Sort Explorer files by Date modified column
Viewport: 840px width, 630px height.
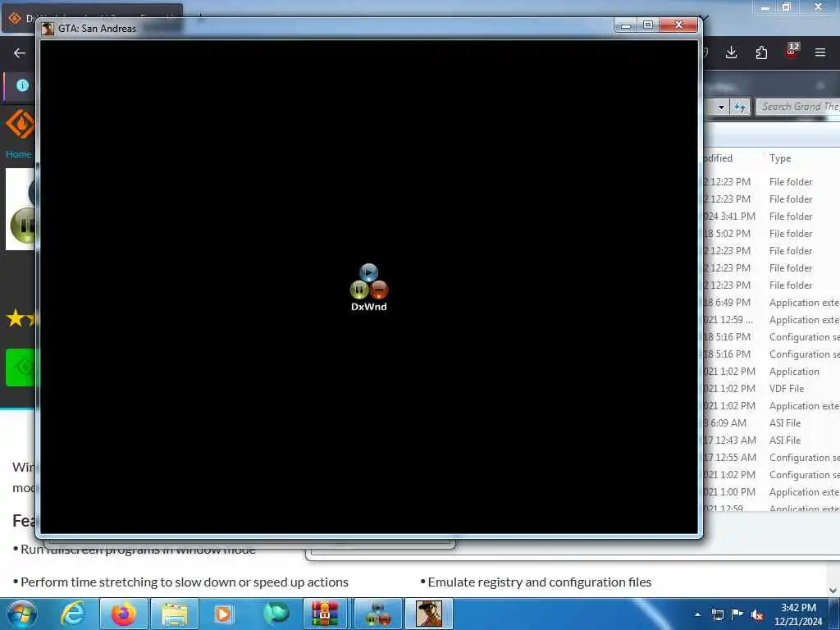[718, 158]
